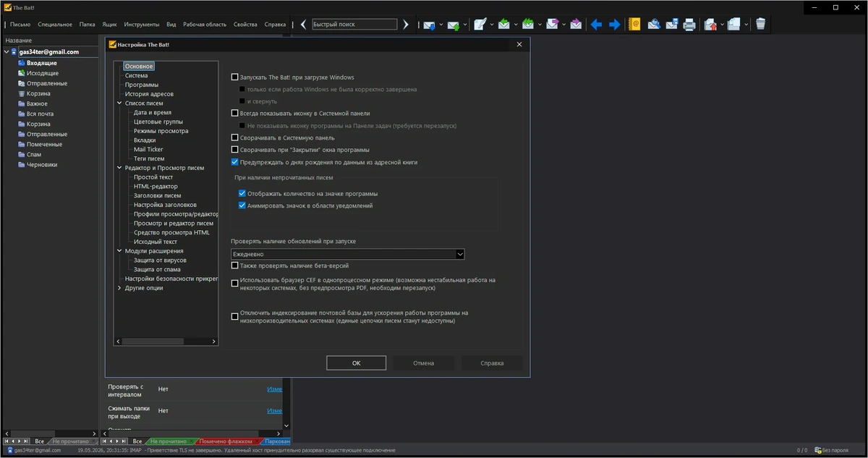Screen dimensions: 868x458
Task: Click the search messages magnifier icon
Action: click(x=654, y=25)
